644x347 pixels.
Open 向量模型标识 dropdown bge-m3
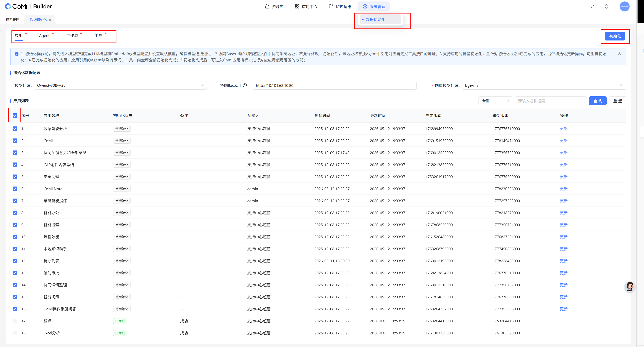pyautogui.click(x=544, y=85)
